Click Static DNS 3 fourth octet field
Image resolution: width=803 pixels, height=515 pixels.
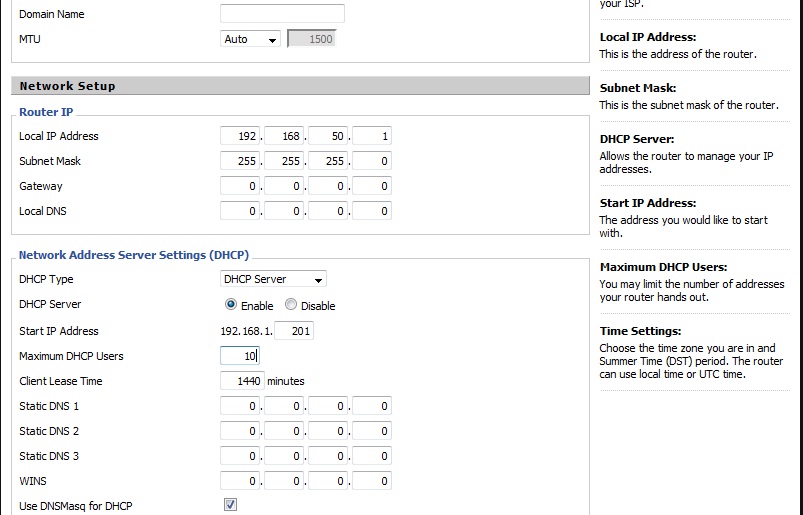(x=372, y=456)
